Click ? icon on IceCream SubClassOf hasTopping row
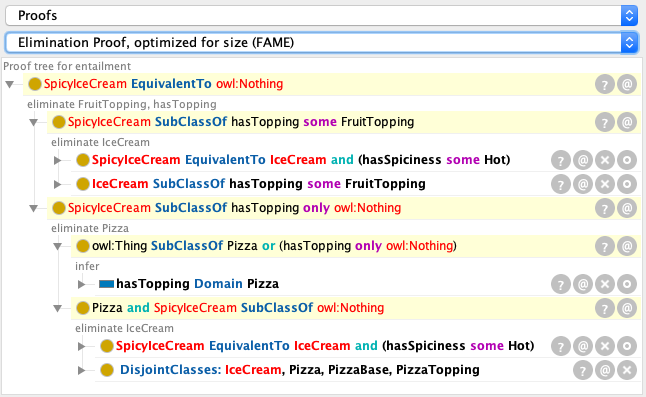This screenshot has height=397, width=646. click(561, 184)
